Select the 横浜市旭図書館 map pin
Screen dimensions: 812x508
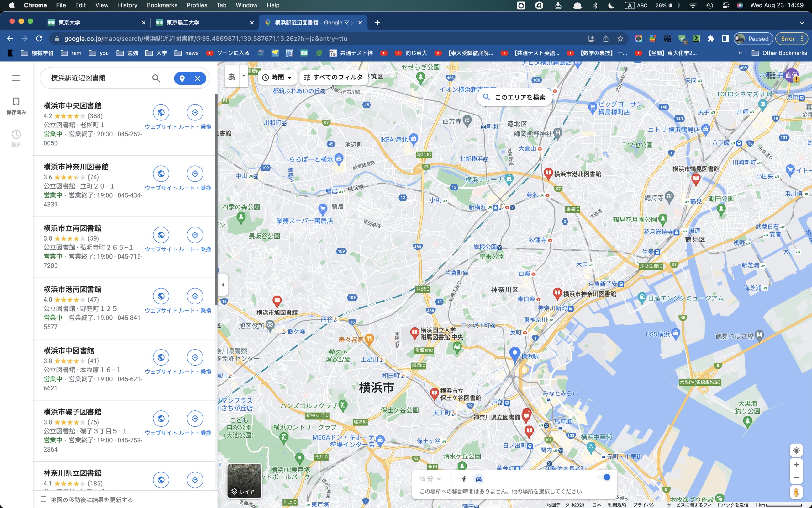click(277, 301)
